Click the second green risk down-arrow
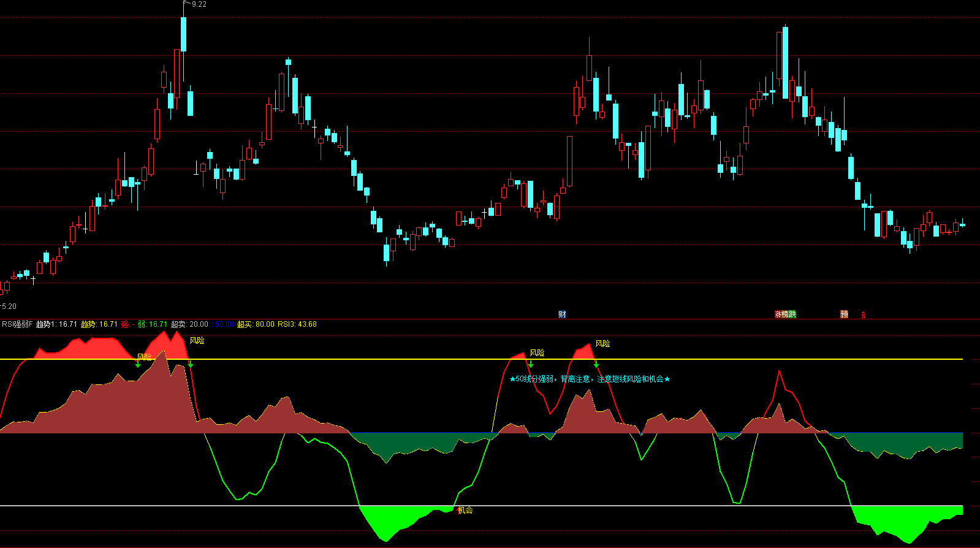The height and width of the screenshot is (548, 980). point(191,365)
